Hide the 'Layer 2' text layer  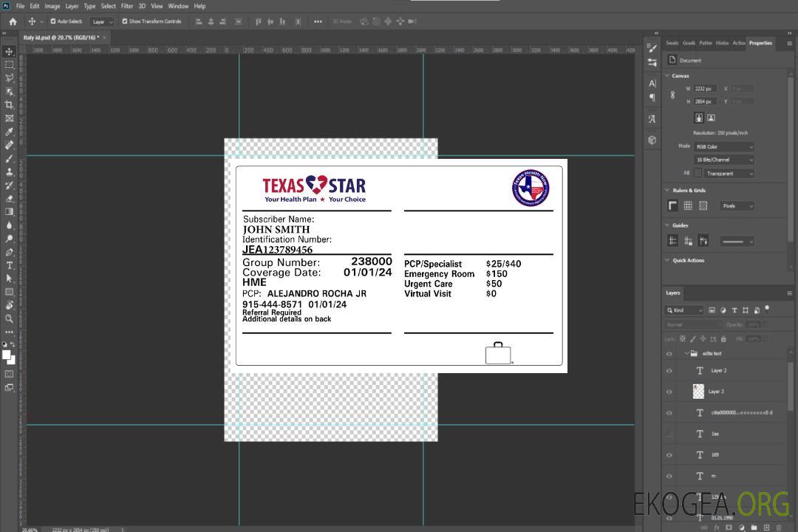[669, 371]
